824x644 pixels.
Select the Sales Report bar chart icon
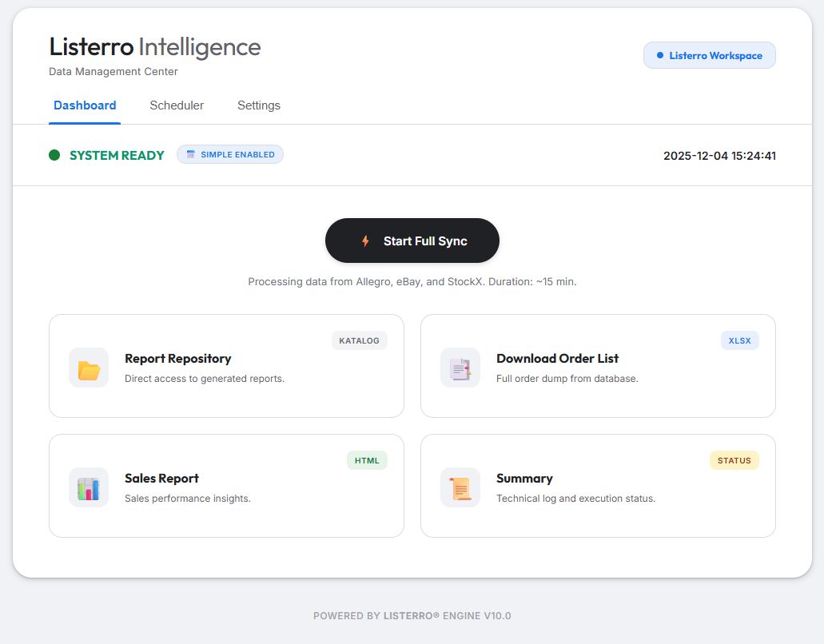88,487
